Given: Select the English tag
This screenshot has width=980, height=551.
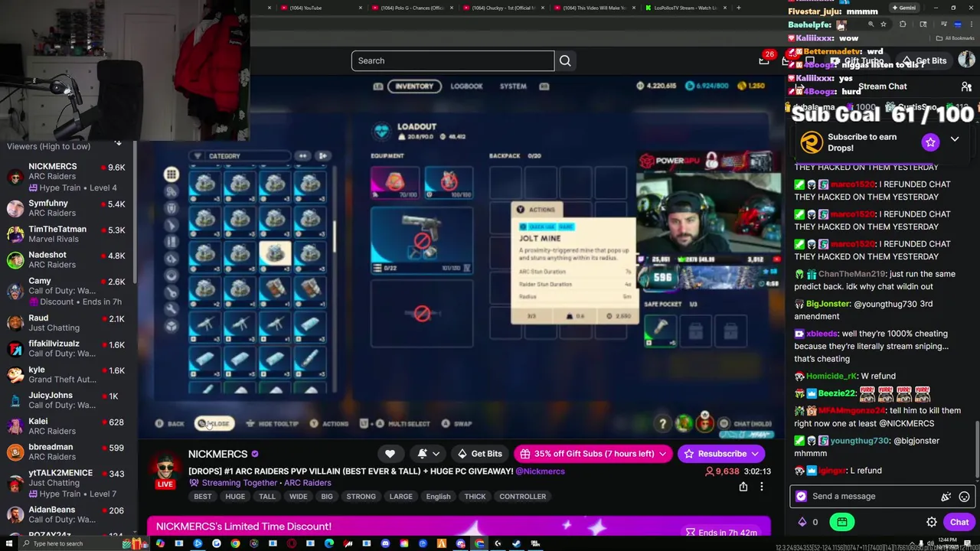Looking at the screenshot, I should 438,497.
